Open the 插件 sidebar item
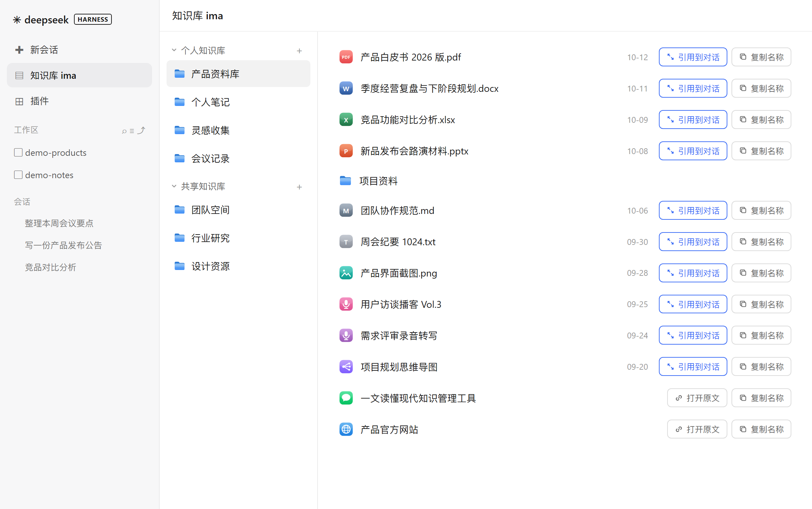812x509 pixels. (79, 101)
